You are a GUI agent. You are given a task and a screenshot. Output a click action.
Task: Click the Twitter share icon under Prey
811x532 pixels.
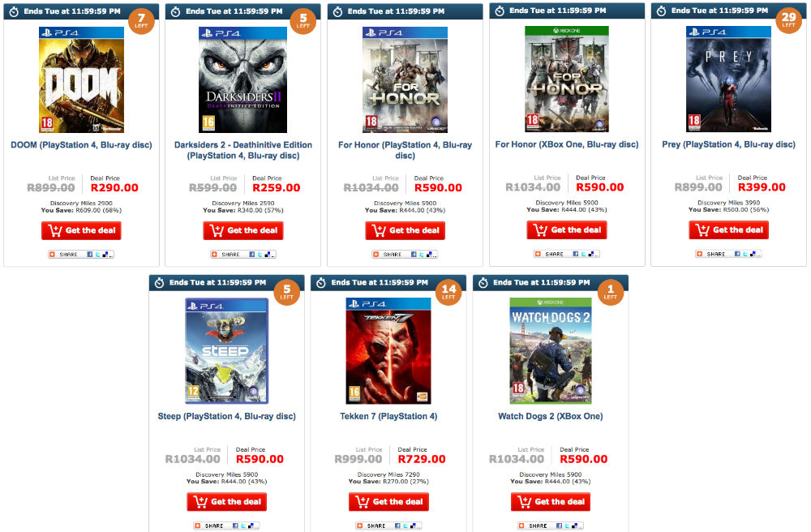point(744,254)
